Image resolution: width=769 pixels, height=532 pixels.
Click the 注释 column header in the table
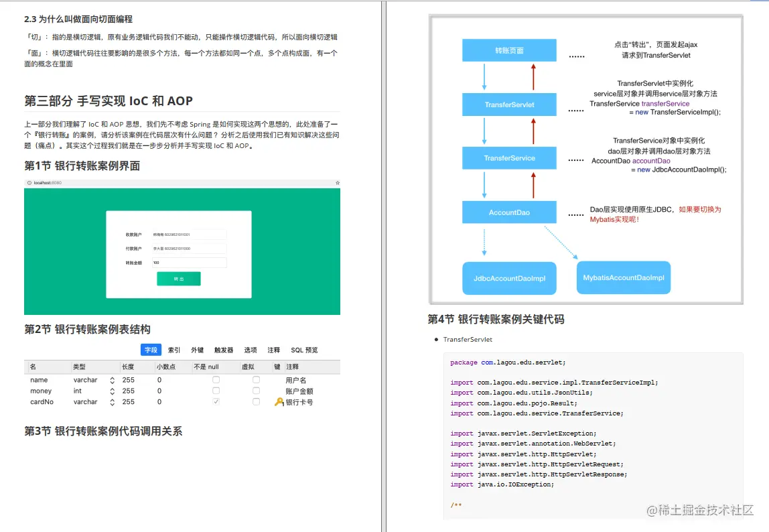(292, 367)
